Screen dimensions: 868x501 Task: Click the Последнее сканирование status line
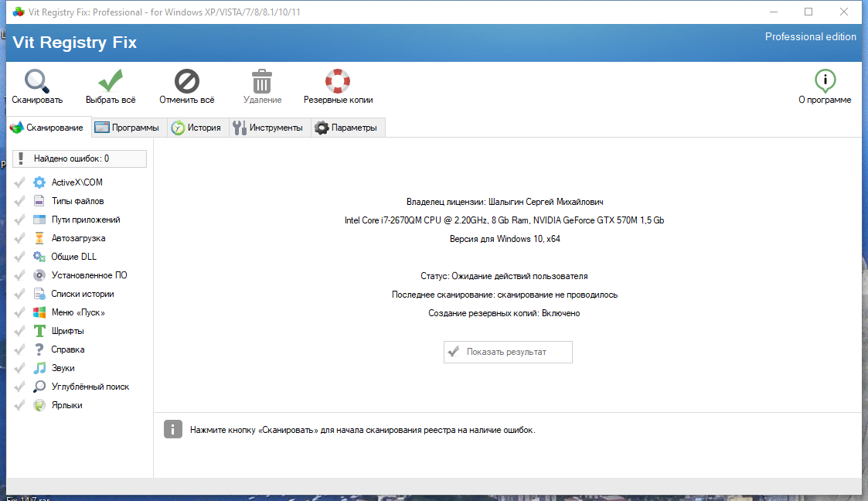tap(505, 295)
